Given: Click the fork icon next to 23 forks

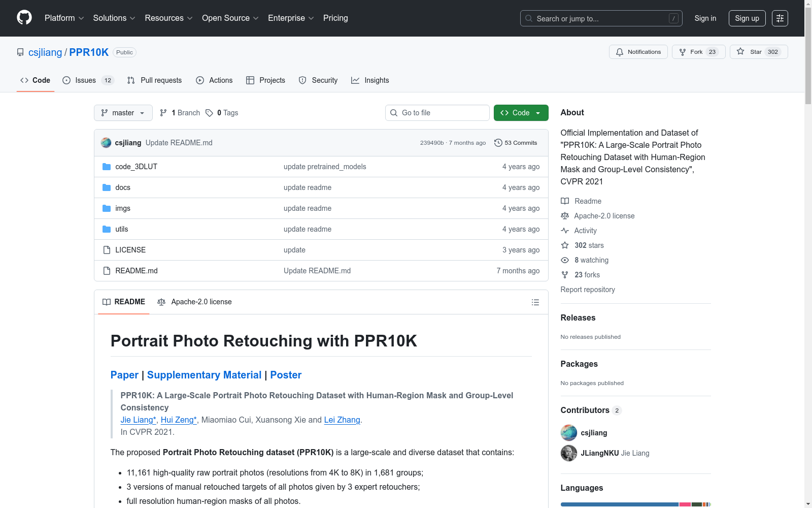Looking at the screenshot, I should click(565, 275).
